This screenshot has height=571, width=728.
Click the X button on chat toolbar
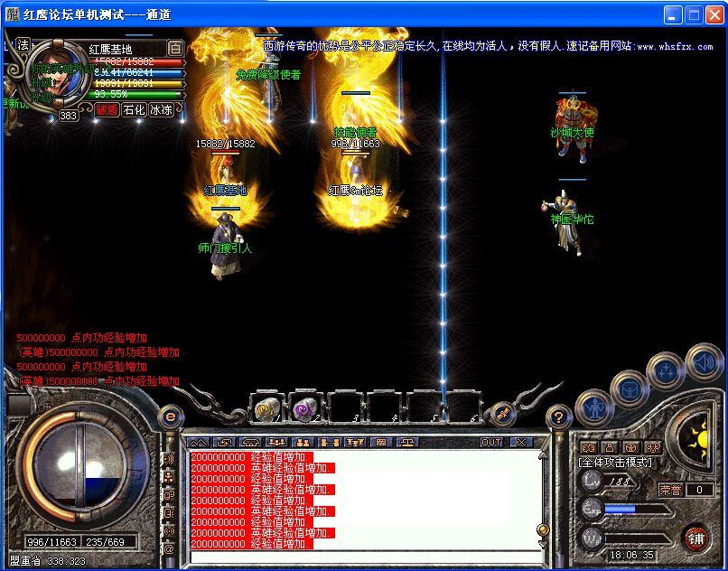(519, 443)
